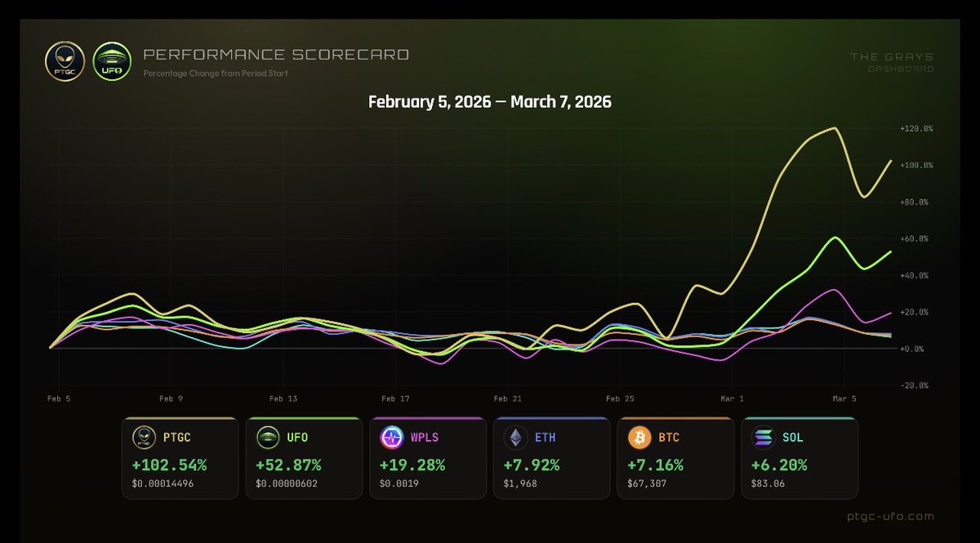The image size is (980, 543).
Task: Click the orange Bitcoin icon on the BTC card
Action: pos(639,438)
